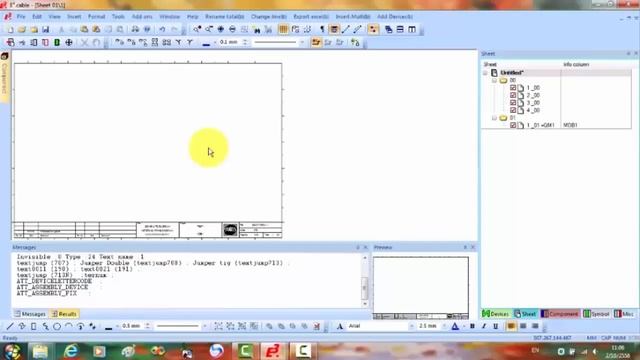
Task: Open the File menu
Action: click(21, 17)
